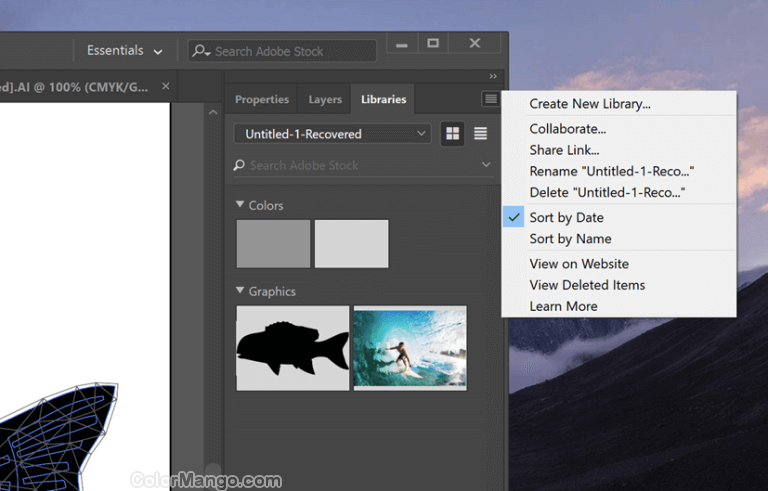Open the Essentials workspace dropdown
The height and width of the screenshot is (491, 768).
tap(124, 50)
